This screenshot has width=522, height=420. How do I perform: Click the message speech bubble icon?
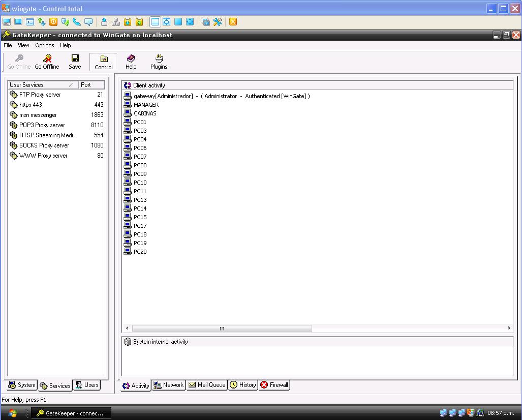coord(88,22)
